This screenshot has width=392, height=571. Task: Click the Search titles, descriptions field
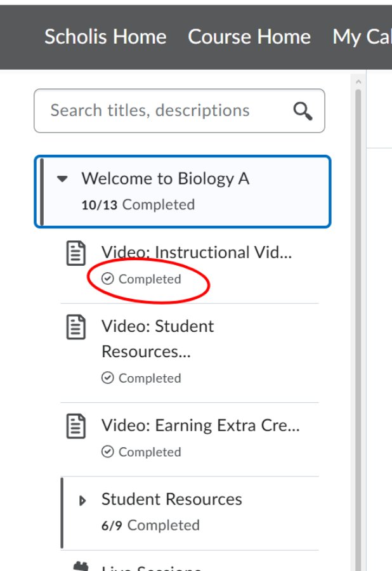[x=180, y=110]
